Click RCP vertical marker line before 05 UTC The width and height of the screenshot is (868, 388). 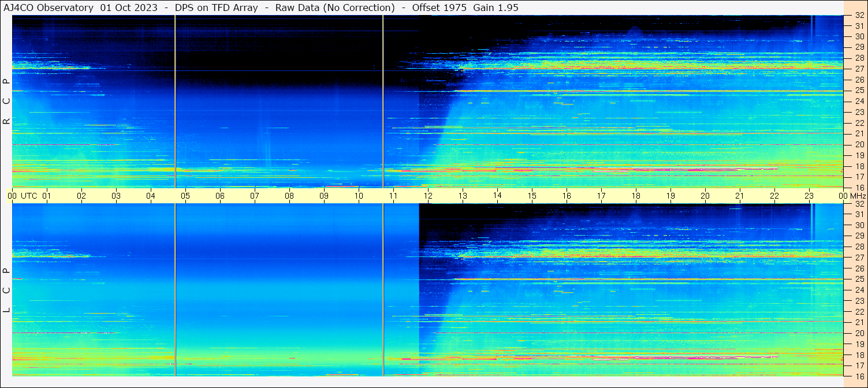click(175, 102)
